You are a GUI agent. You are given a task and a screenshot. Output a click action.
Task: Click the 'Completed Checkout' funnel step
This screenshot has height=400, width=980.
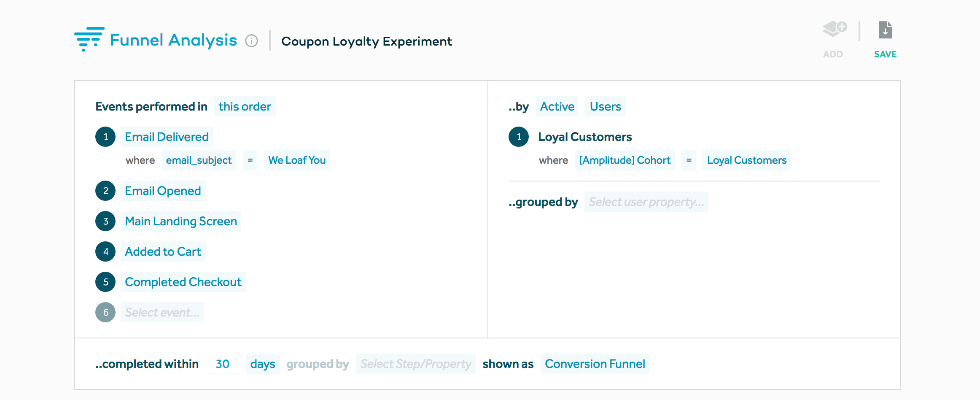click(183, 282)
